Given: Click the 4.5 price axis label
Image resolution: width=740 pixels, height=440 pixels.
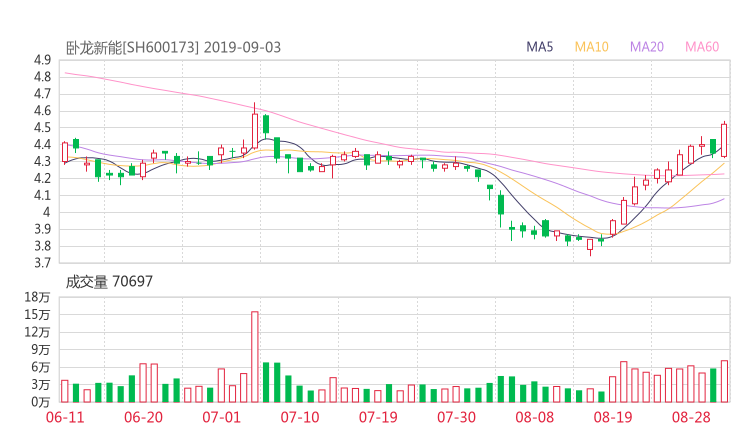Looking at the screenshot, I should 42,128.
